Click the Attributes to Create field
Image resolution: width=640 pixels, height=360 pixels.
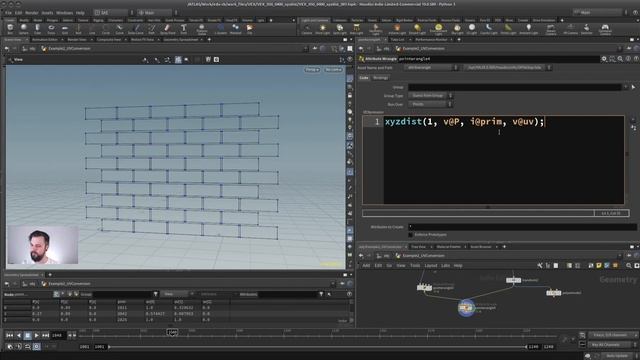[x=522, y=227]
